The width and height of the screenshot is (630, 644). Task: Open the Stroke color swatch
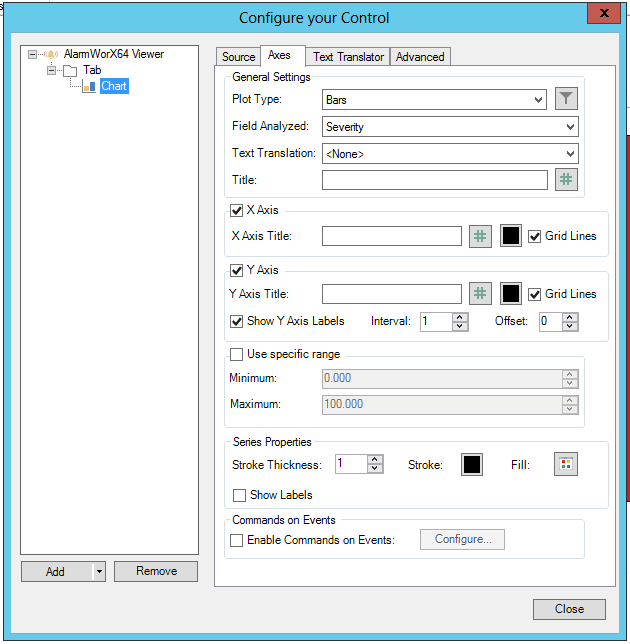pos(471,465)
